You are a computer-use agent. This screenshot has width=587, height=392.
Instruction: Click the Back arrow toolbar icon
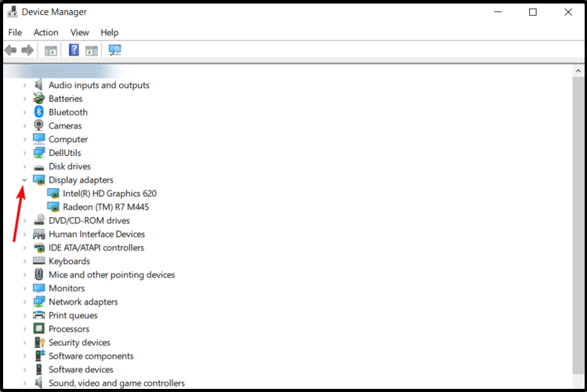pyautogui.click(x=11, y=50)
